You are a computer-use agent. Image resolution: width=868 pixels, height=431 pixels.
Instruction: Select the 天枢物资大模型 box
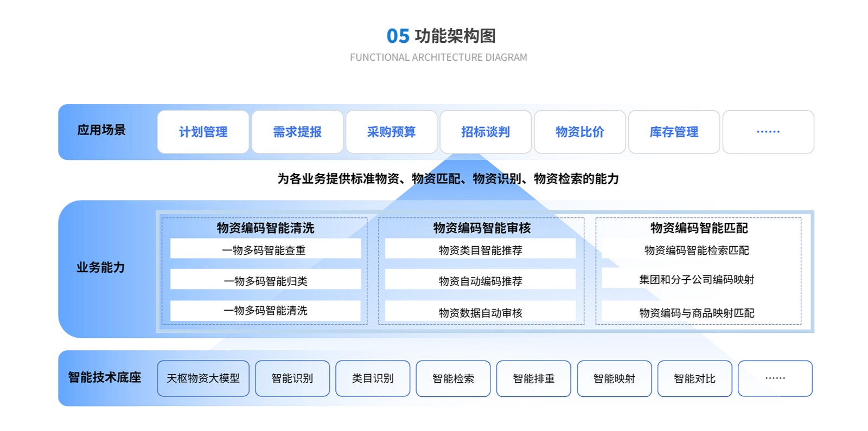(203, 378)
